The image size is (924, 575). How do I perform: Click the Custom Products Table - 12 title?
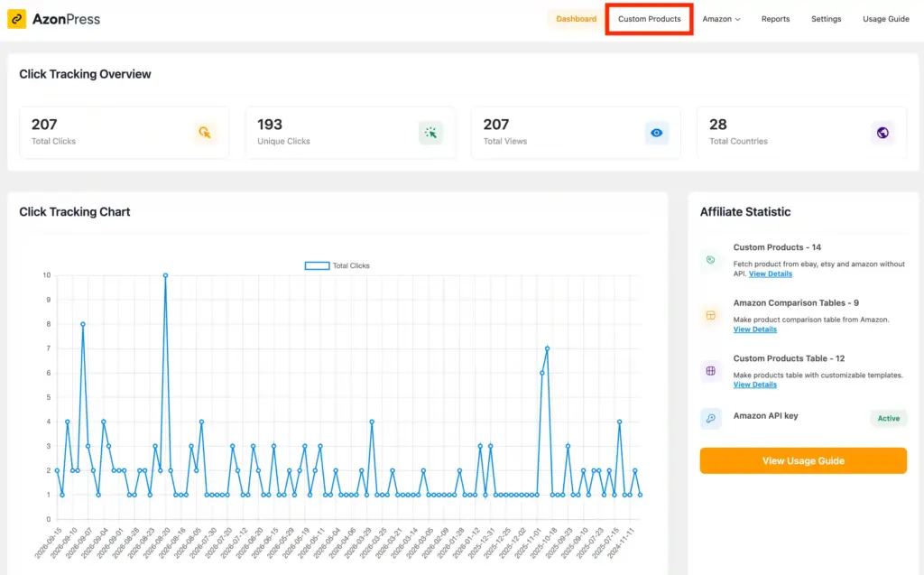click(x=789, y=358)
